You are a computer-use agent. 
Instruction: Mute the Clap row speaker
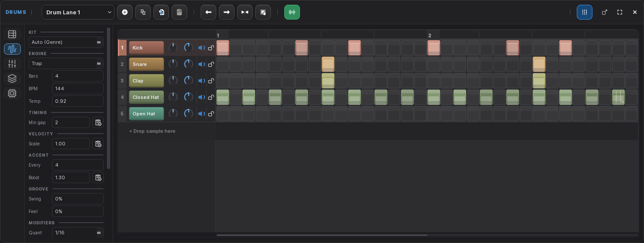[202, 81]
